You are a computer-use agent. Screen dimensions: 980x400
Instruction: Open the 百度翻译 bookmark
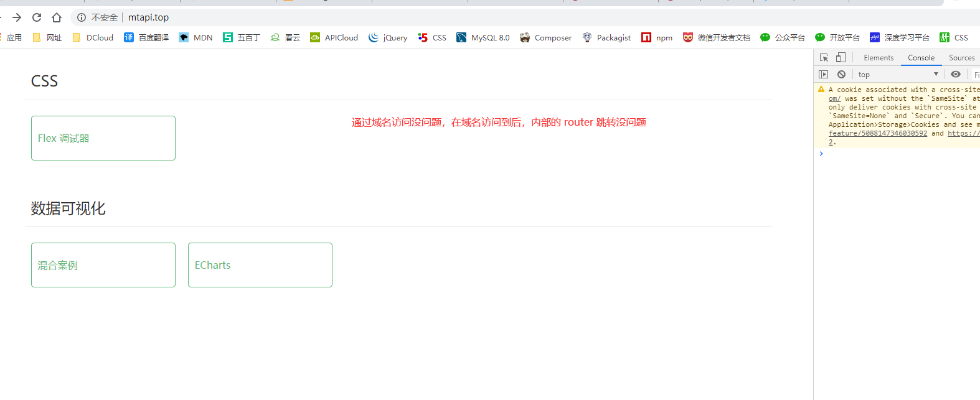tap(146, 37)
